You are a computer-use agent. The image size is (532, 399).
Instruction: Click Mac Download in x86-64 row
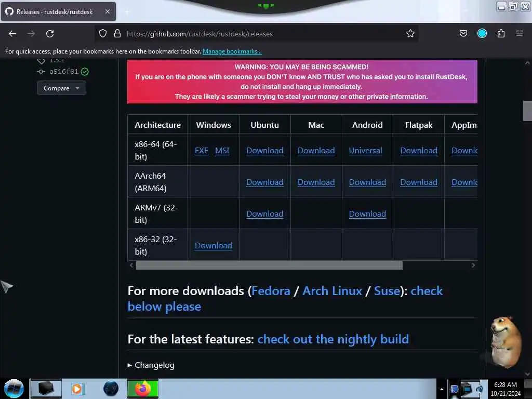coord(316,150)
